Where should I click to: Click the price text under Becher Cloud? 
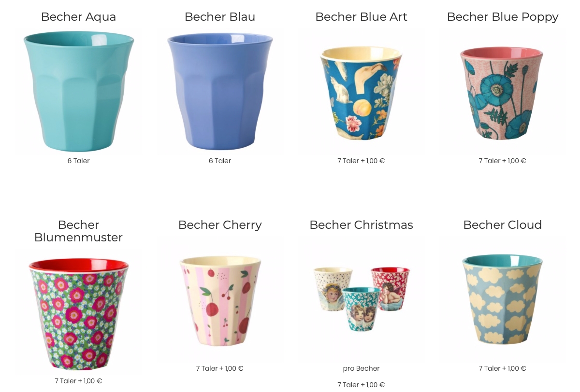(503, 368)
